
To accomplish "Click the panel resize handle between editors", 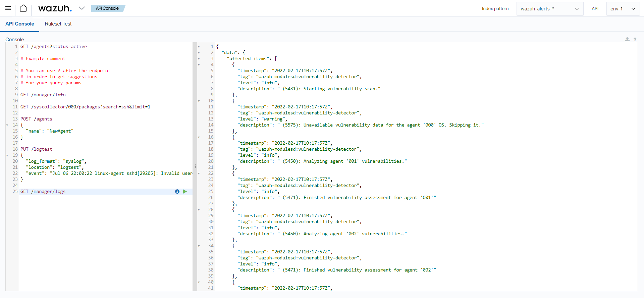I will 195,166.
